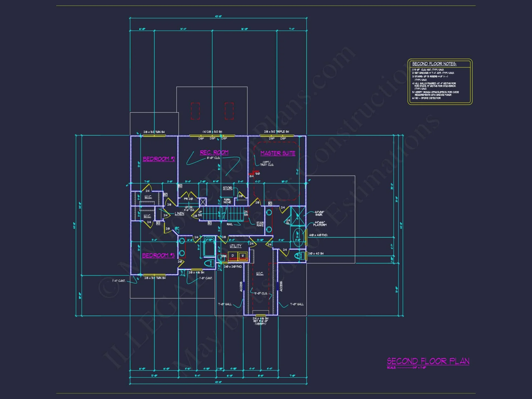Click the washer symbol labeled W in Utility
Viewport: 532px width, 399px height.
click(243, 256)
